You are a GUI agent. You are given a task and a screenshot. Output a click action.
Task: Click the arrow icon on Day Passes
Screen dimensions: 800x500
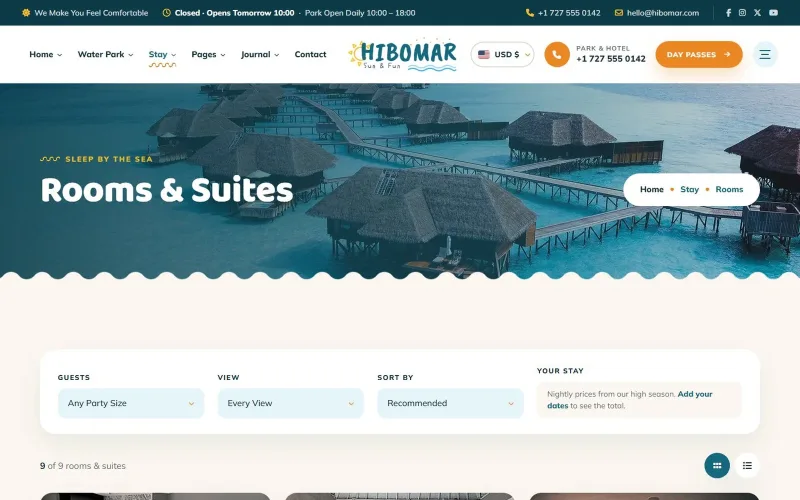727,54
